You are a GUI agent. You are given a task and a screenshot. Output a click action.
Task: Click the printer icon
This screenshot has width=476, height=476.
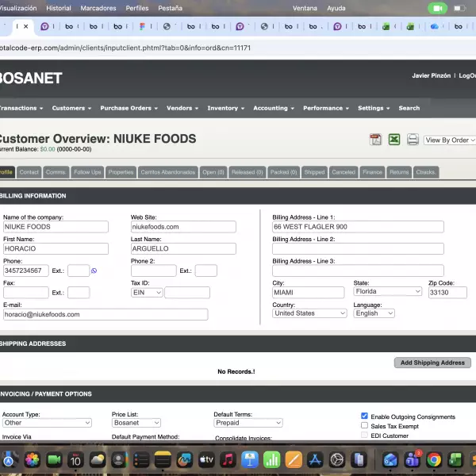pos(413,140)
